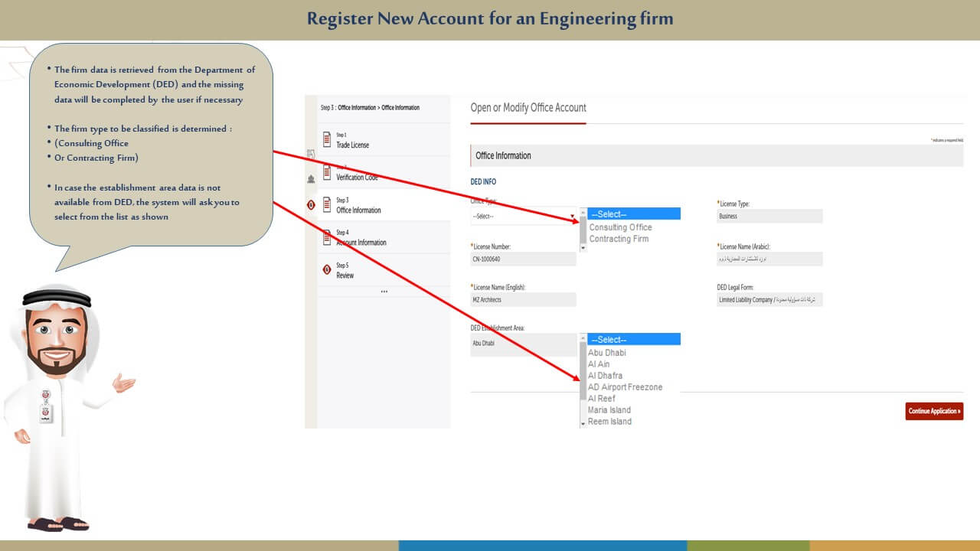980x551 pixels.
Task: Open the Office Type dropdown
Action: (524, 217)
